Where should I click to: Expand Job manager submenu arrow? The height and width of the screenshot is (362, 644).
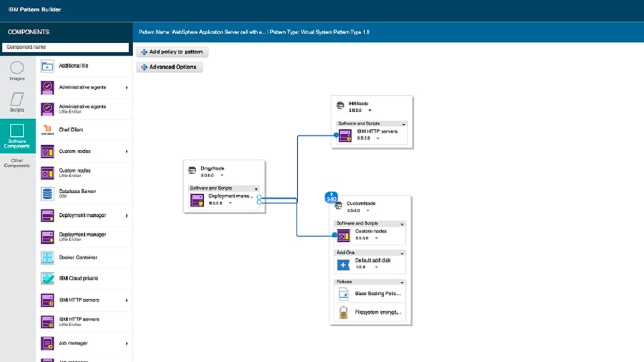pos(127,343)
